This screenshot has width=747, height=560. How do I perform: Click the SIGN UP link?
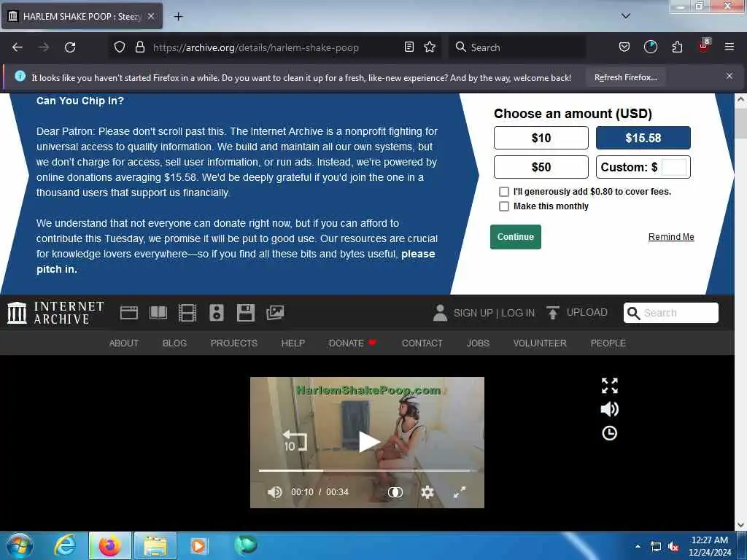coord(473,313)
